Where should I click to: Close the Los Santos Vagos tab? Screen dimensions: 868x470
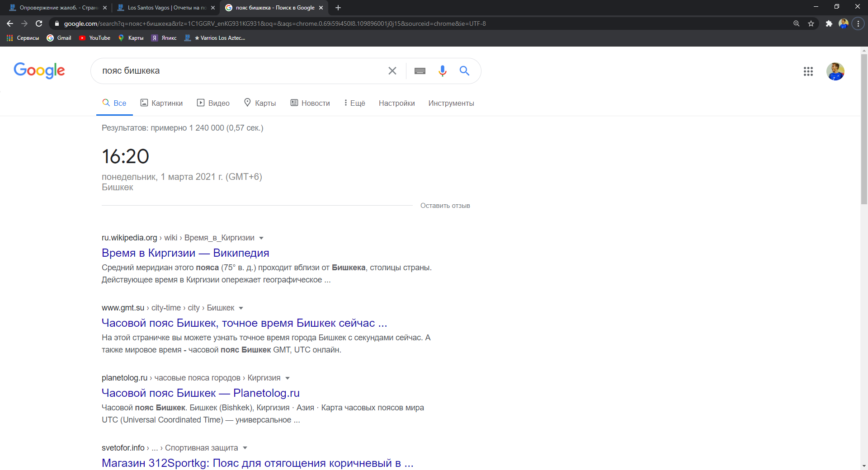point(212,8)
